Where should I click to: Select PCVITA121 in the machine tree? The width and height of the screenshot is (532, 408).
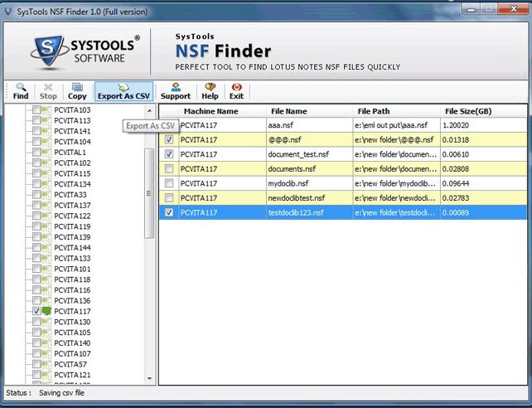72,375
